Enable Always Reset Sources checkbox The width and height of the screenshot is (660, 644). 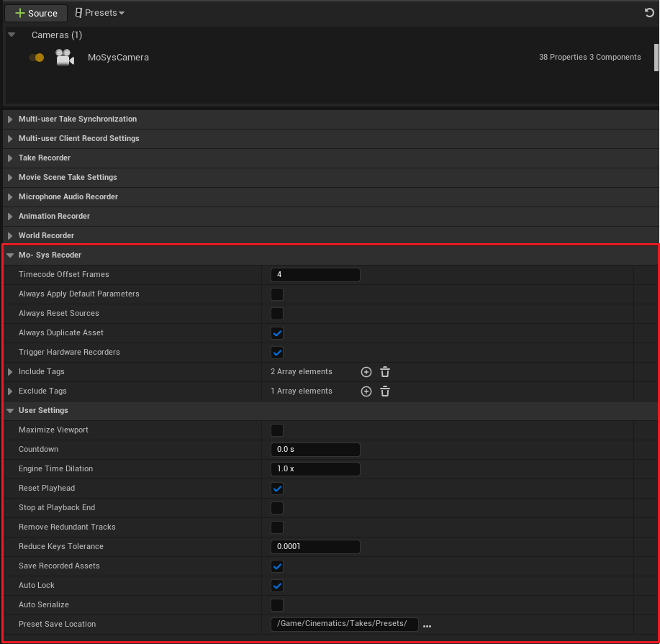277,314
